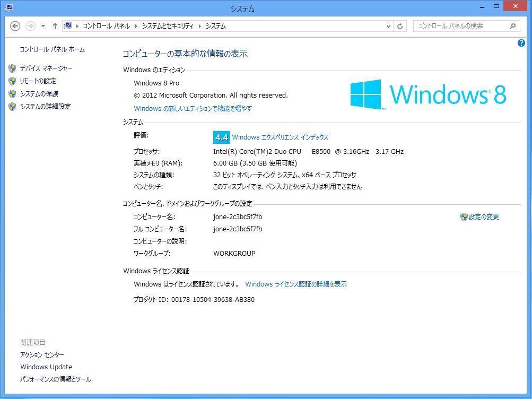
Task: Open help with the question mark icon
Action: (x=521, y=43)
